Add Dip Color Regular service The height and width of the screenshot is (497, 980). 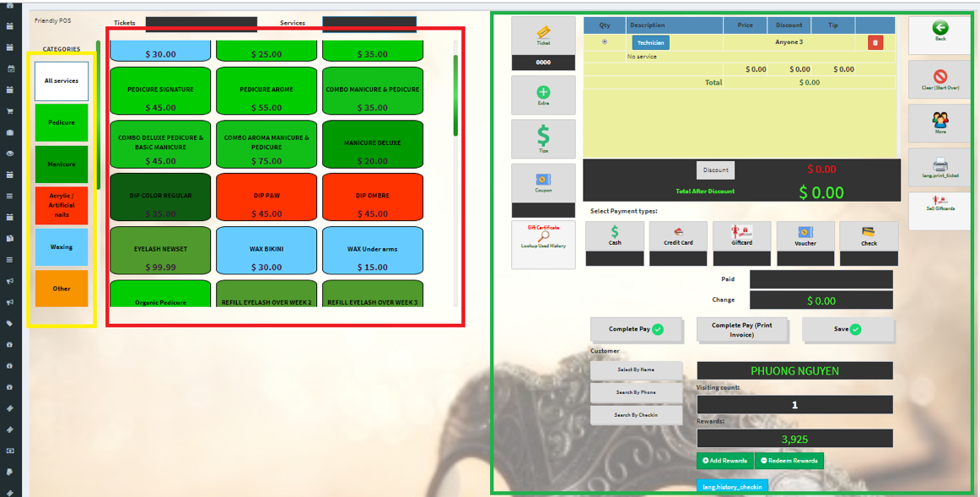[160, 197]
